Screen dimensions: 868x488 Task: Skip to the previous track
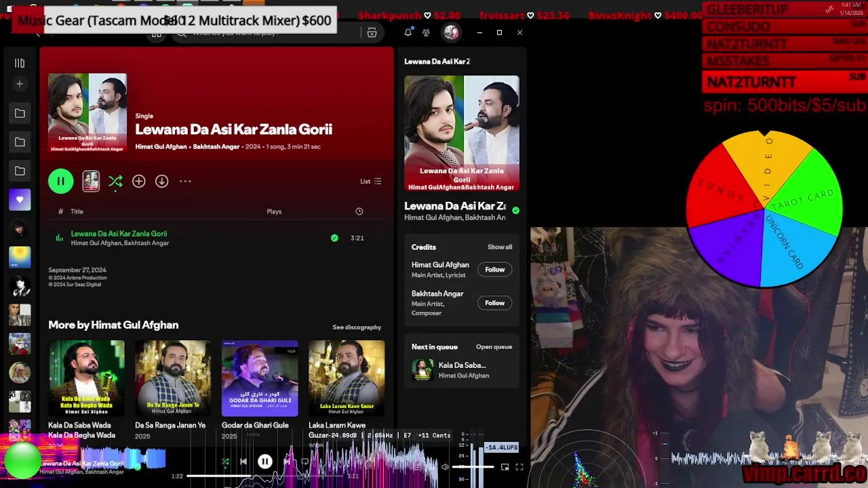(243, 462)
